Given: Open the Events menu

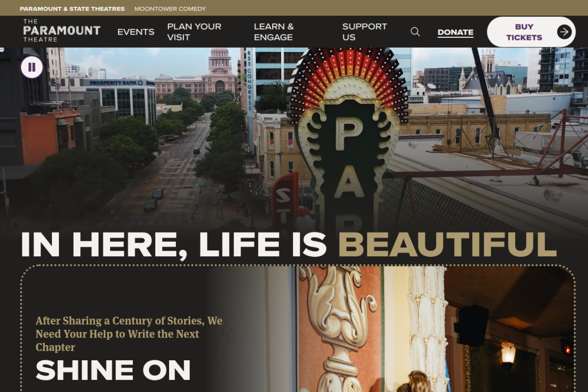Looking at the screenshot, I should pos(136,32).
